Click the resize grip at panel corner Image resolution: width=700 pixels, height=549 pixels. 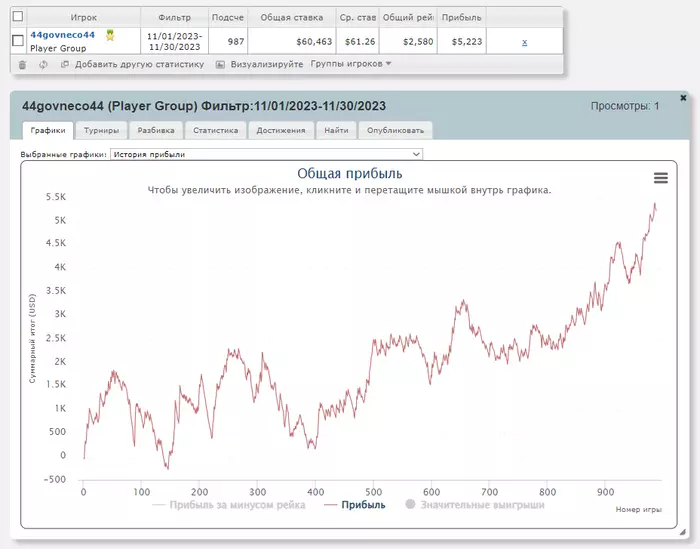point(683,532)
